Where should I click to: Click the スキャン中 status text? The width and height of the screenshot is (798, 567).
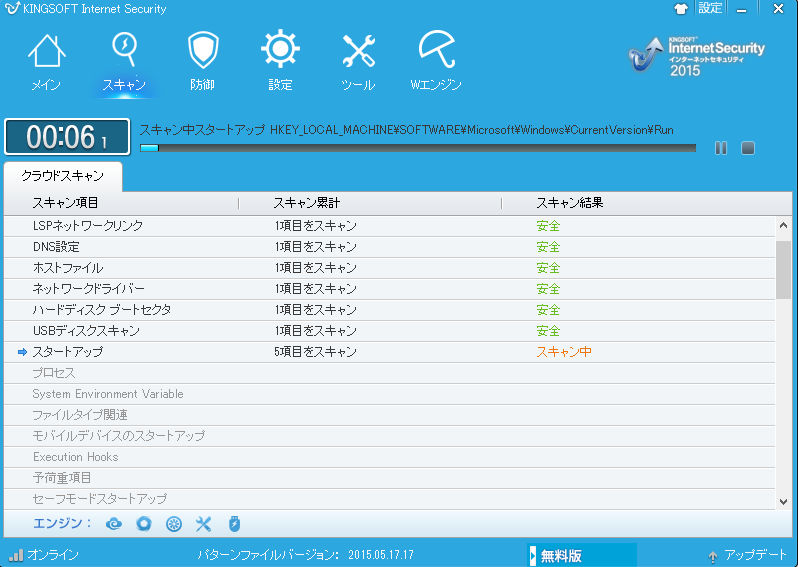pos(564,352)
